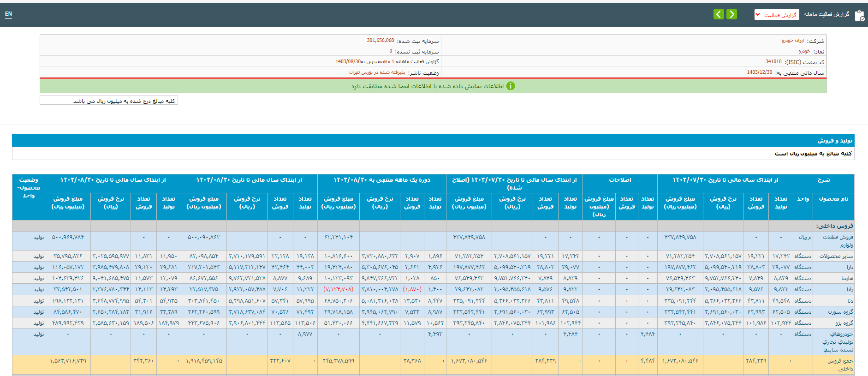
Task: Click the دنا rate ۵,۲۹۸,۸۵۱,۶۰۷
Action: point(247,301)
